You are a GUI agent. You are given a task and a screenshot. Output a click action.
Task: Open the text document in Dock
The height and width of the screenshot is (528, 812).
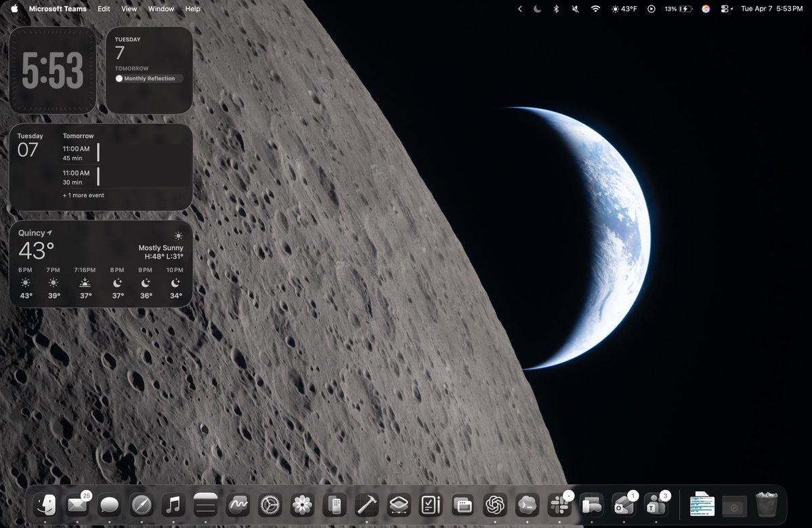[x=702, y=504]
